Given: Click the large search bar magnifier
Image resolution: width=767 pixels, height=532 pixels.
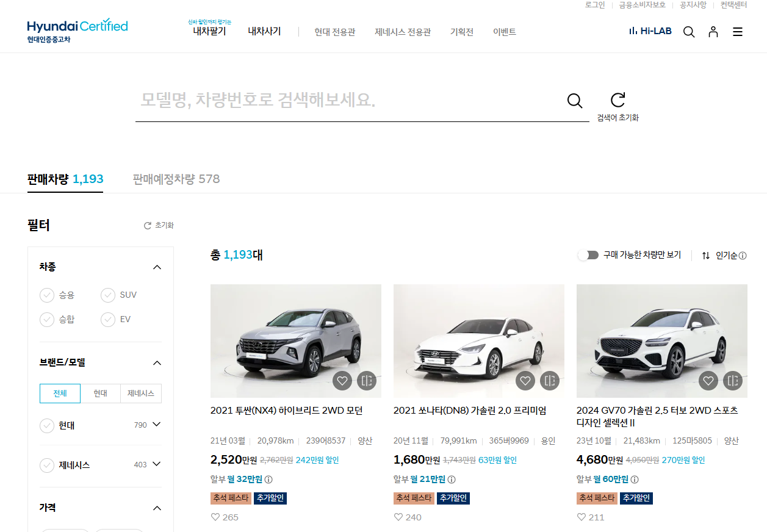Looking at the screenshot, I should 575,101.
